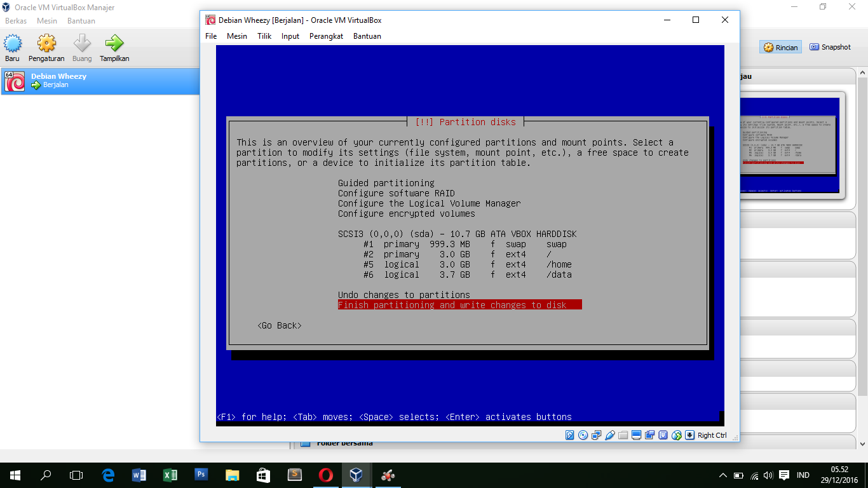Image resolution: width=868 pixels, height=488 pixels.
Task: Open the Action Center notifications icon
Action: (x=784, y=475)
